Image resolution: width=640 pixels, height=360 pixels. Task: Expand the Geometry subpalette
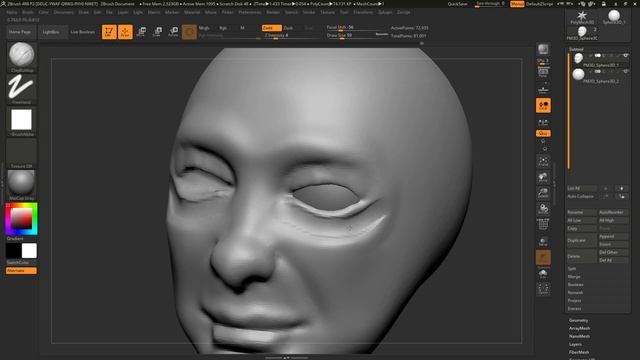(578, 320)
